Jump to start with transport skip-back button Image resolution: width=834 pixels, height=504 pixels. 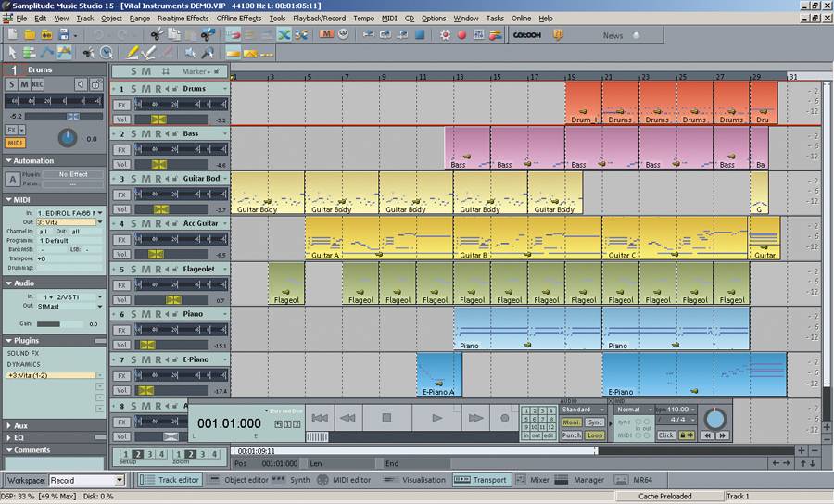(x=320, y=418)
